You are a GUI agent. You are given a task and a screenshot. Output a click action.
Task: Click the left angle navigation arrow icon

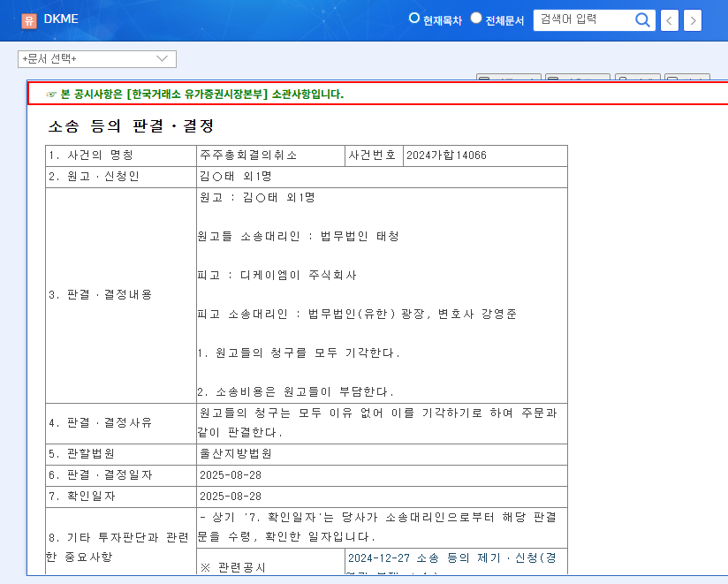click(x=669, y=20)
